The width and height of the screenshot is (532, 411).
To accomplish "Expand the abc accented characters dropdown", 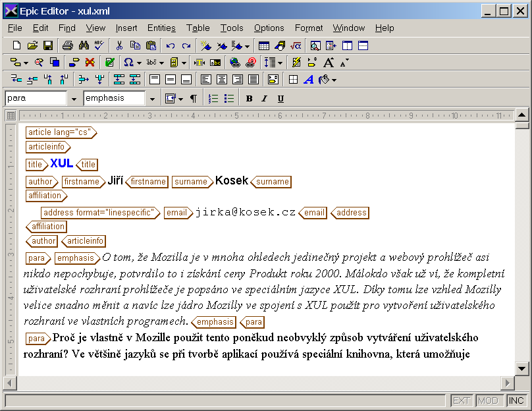I will 161,63.
